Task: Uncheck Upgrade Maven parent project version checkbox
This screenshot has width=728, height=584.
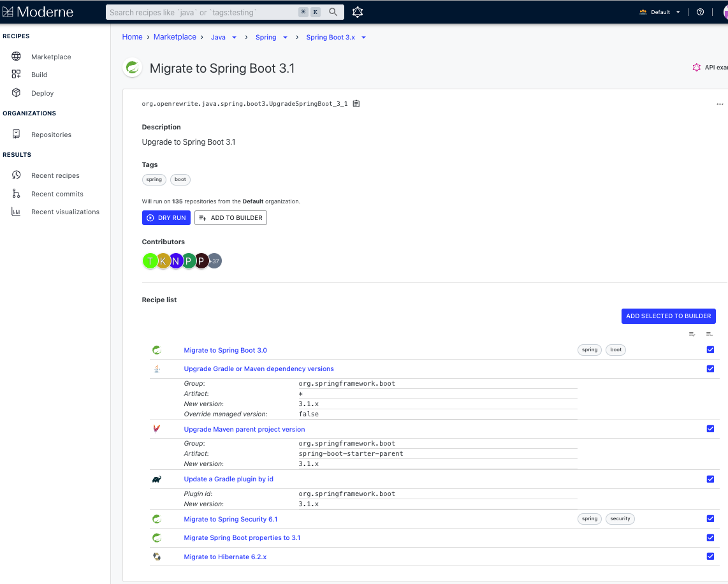Action: click(x=710, y=428)
